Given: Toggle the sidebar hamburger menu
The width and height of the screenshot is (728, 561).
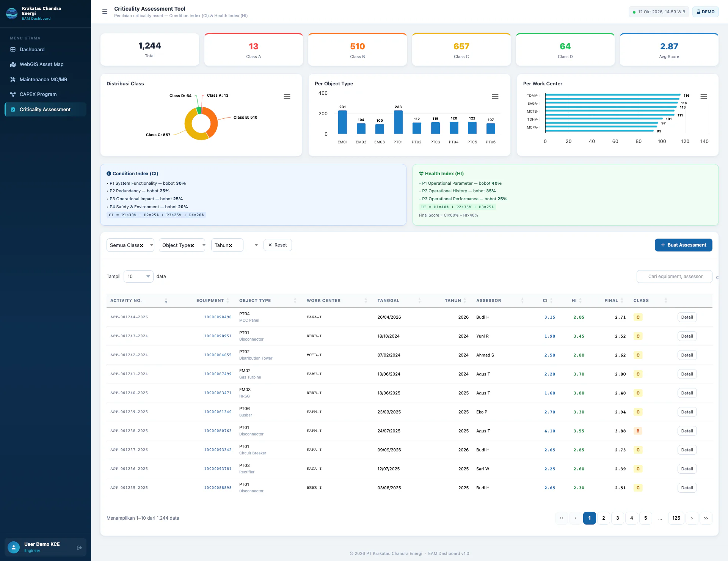Looking at the screenshot, I should click(x=105, y=12).
